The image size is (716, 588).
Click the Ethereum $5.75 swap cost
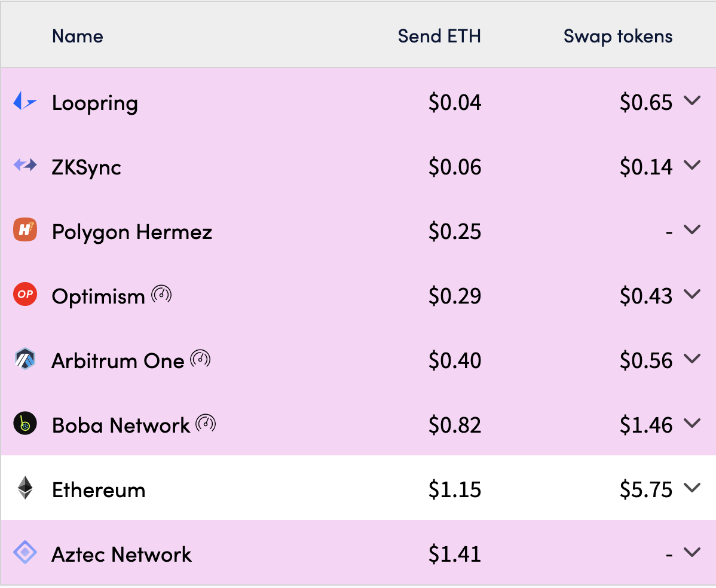pos(645,489)
